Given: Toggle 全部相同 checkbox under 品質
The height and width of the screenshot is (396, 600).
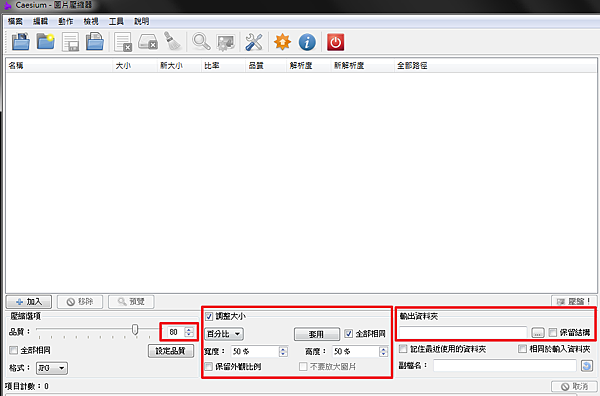Looking at the screenshot, I should tap(14, 350).
